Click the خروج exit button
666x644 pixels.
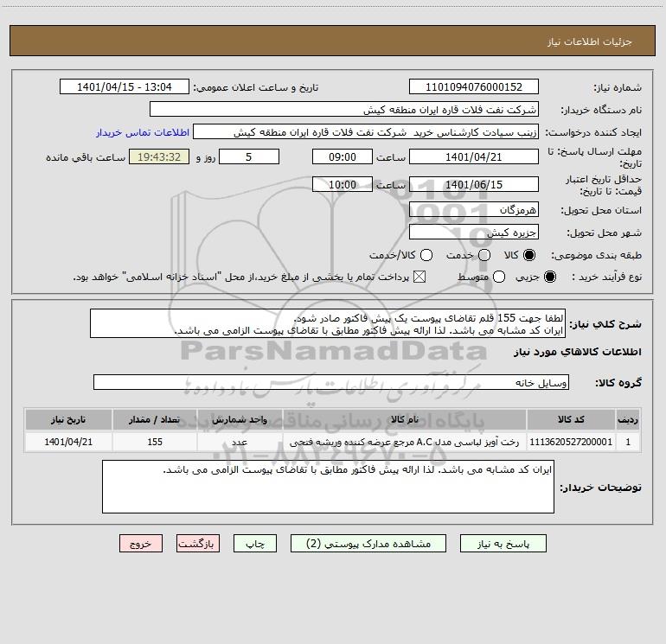pos(141,544)
